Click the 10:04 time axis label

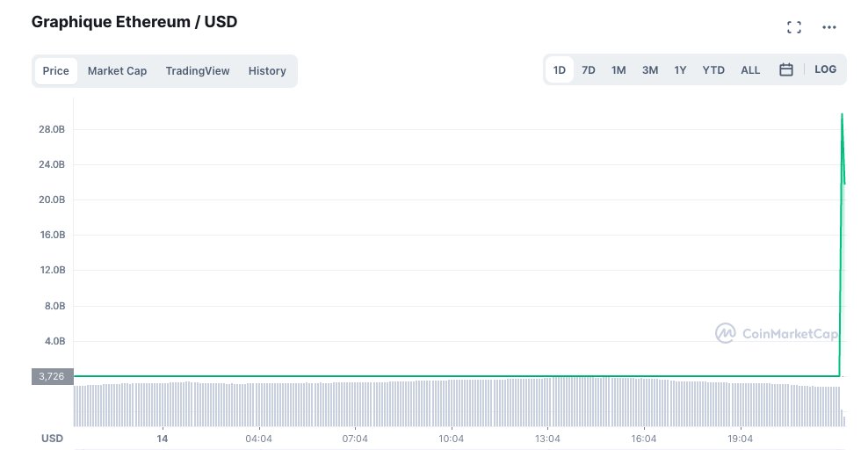pos(452,439)
